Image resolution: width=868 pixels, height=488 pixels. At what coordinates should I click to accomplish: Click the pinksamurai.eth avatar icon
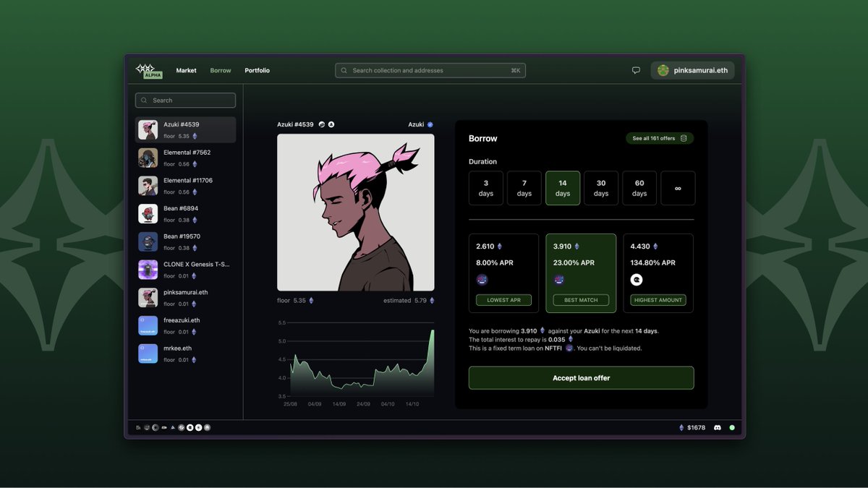click(x=663, y=70)
